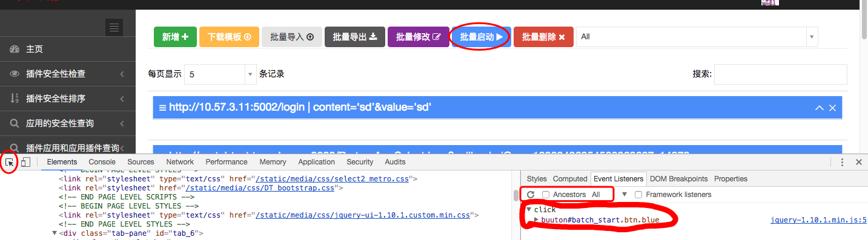
Task: Switch to the Memory tab
Action: click(273, 162)
